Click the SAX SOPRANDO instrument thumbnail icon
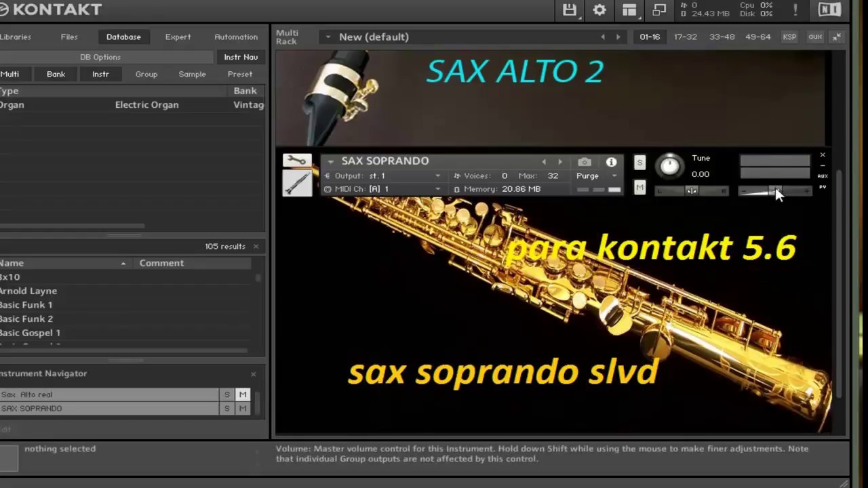The image size is (868, 488). point(297,182)
